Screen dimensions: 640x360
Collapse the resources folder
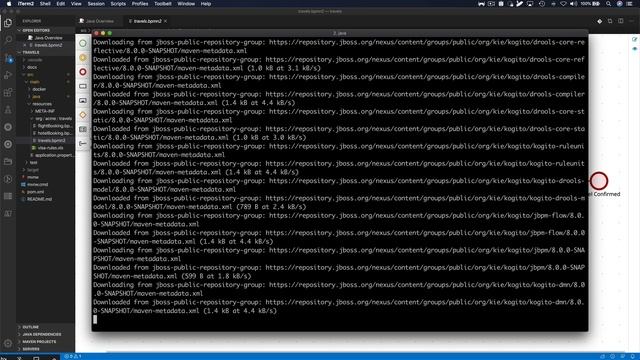[45, 104]
